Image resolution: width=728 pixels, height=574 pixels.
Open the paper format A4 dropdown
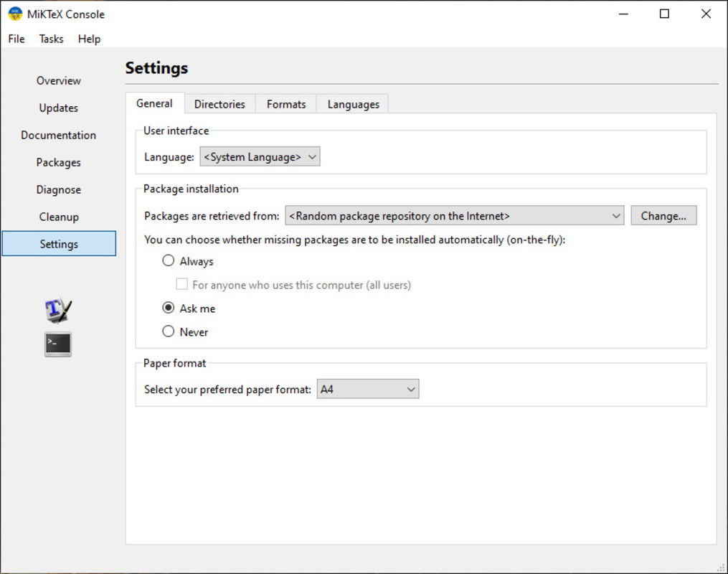[x=368, y=389]
